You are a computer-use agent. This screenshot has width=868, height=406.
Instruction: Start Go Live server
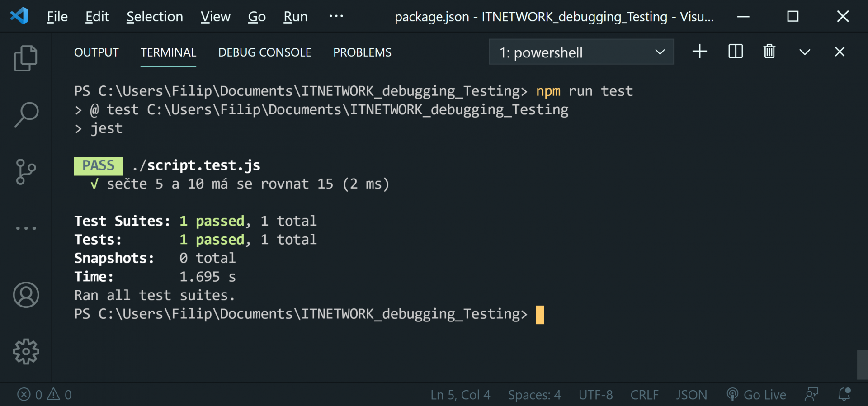tap(756, 395)
